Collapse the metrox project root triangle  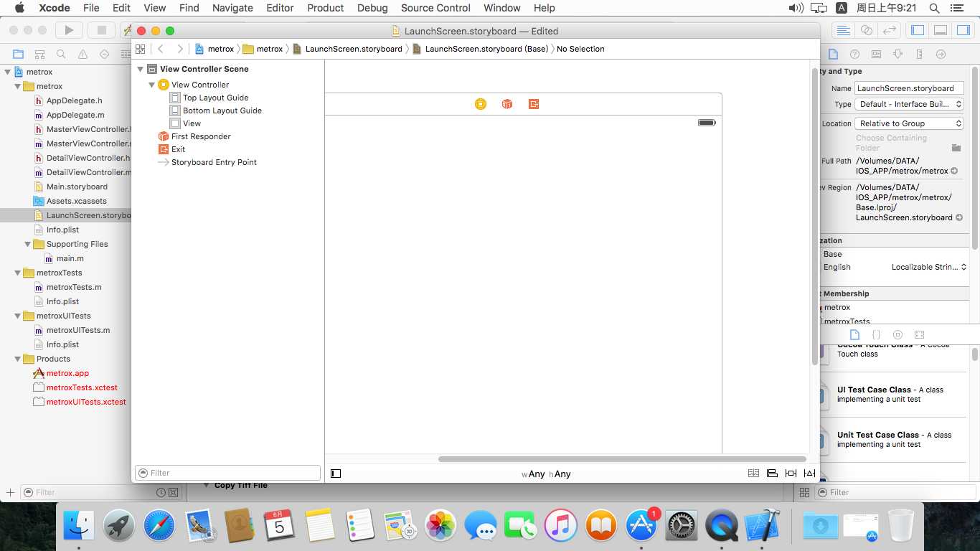[x=7, y=72]
